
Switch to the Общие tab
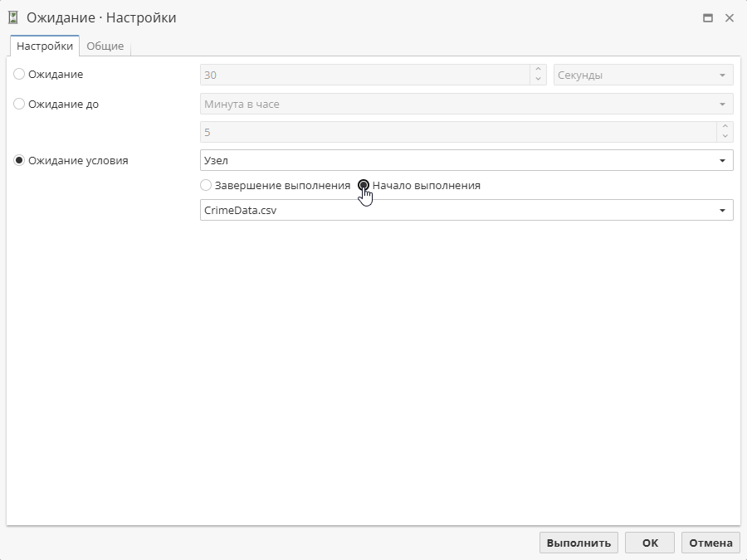tap(107, 46)
